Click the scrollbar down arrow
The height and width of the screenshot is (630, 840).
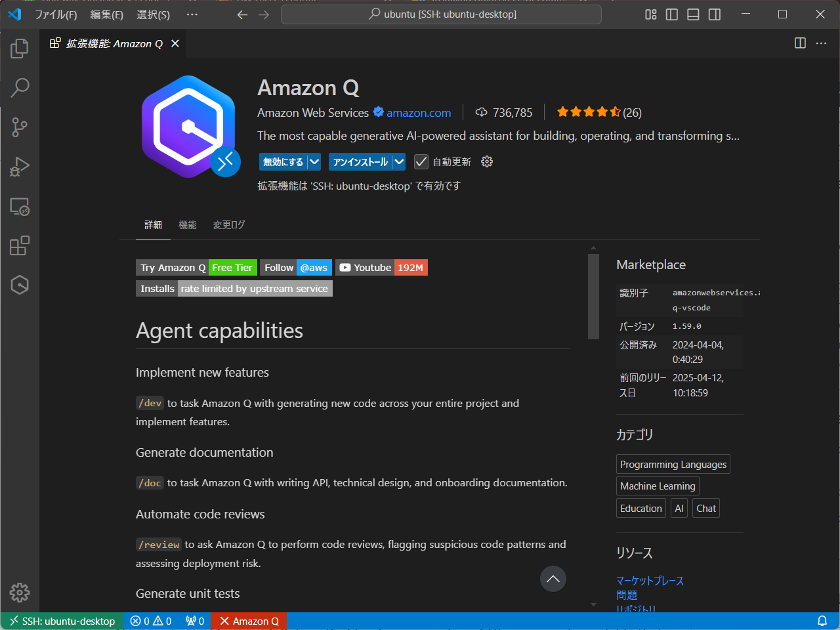click(x=594, y=605)
